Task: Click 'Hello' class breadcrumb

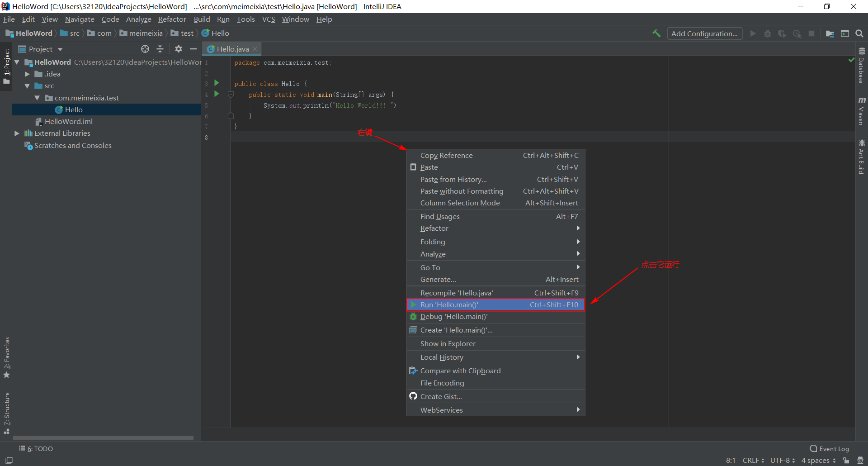Action: (215, 33)
